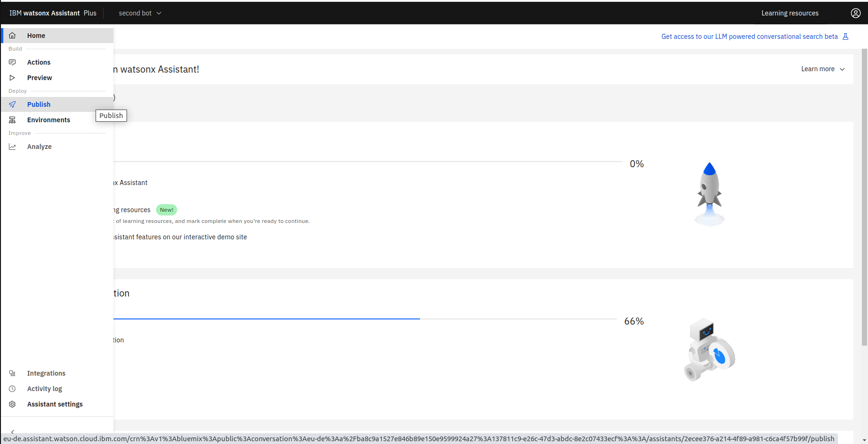Click the vertical page scrollbar

(x=865, y=197)
